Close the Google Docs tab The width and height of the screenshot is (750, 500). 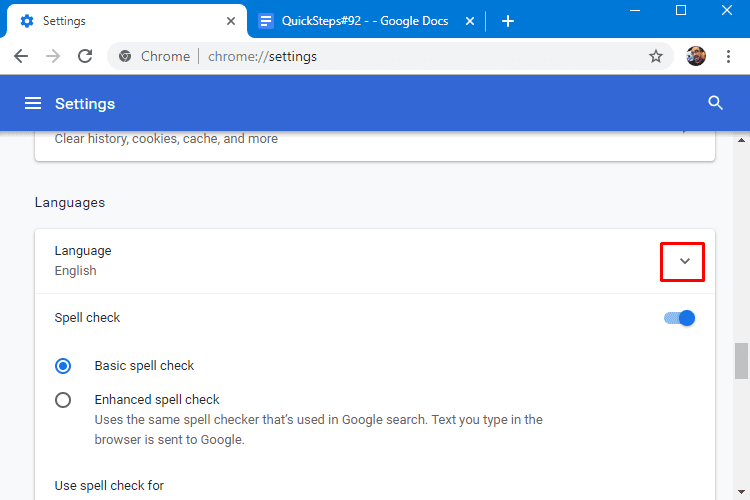[x=470, y=21]
